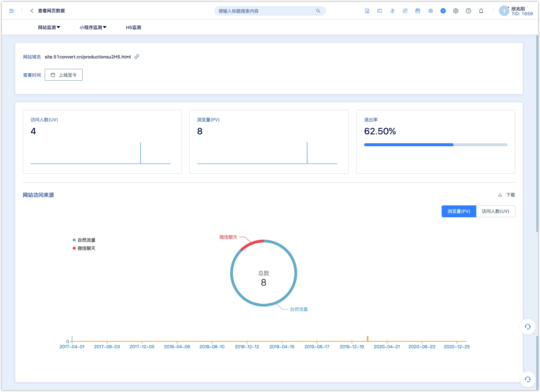Viewport: 540px width, 392px height.
Task: Click the calendar icon in the time picker
Action: 53,75
